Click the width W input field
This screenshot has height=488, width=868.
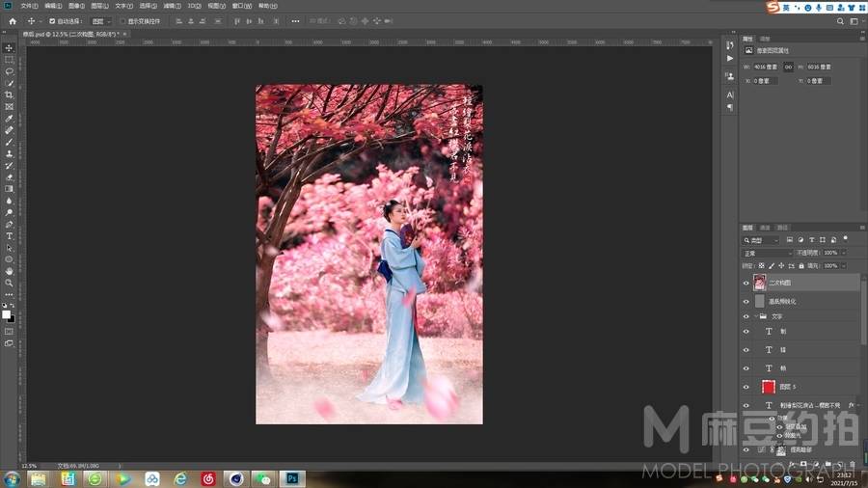(766, 67)
